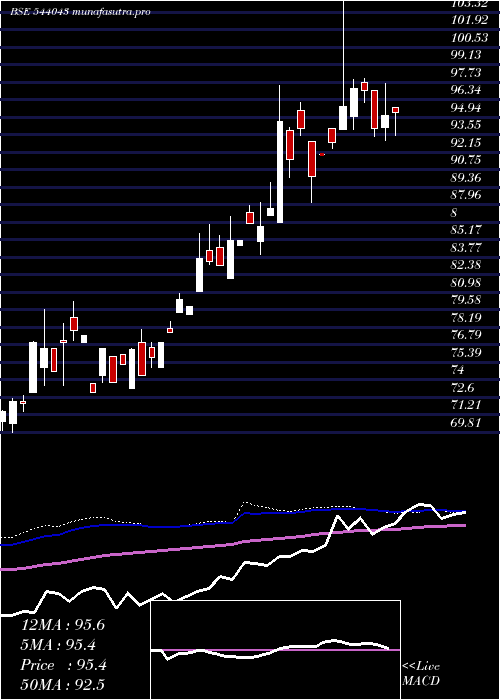Click the 99.13 price axis label
The height and width of the screenshot is (700, 500).
[x=466, y=55]
